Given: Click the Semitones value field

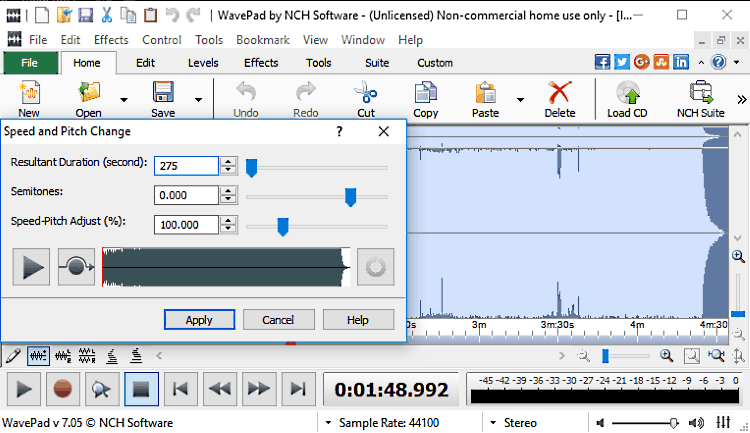Looking at the screenshot, I should tap(187, 195).
